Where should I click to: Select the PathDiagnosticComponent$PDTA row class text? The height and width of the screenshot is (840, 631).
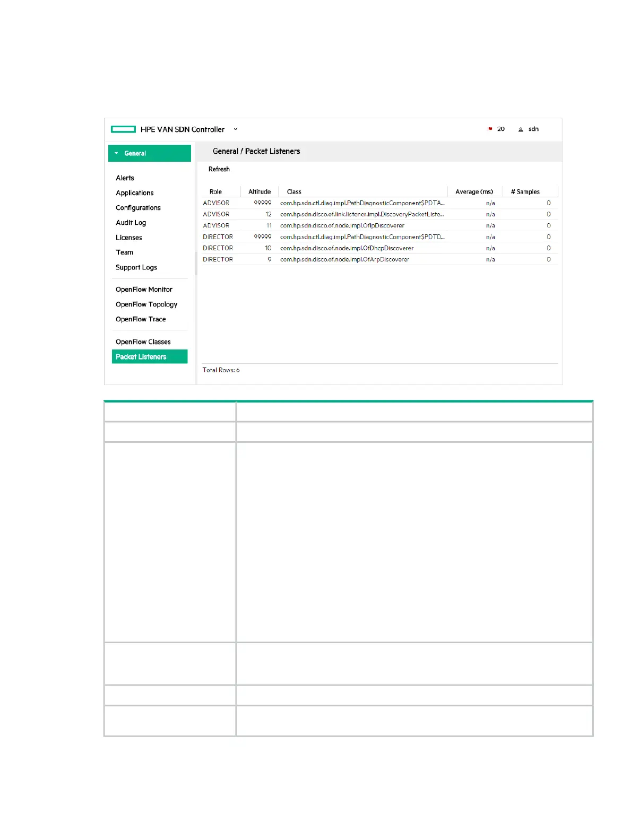[x=362, y=203]
